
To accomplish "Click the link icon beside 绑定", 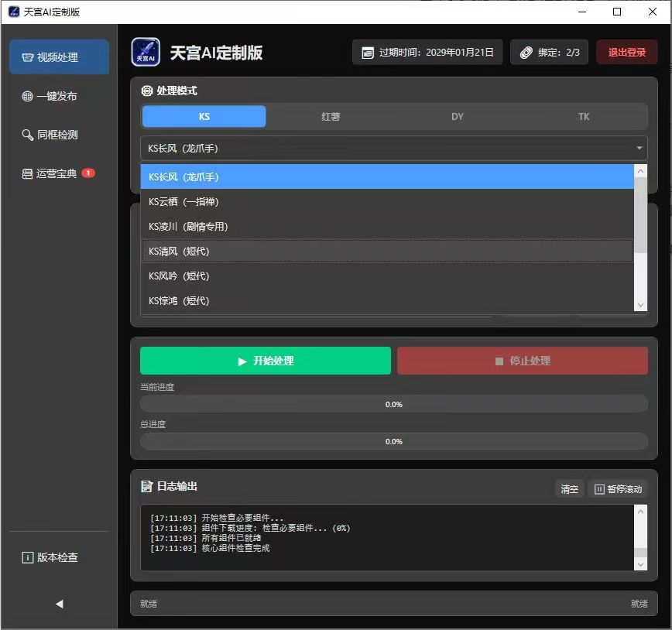I will [526, 53].
